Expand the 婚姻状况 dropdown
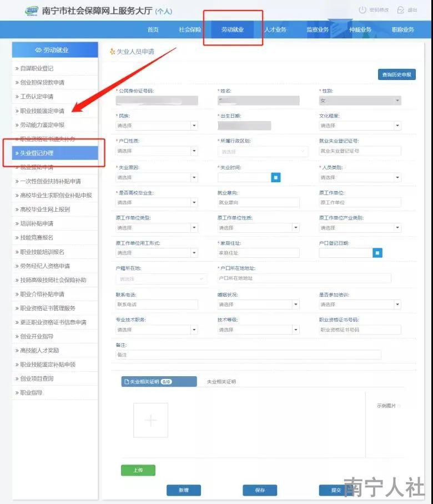 [259, 305]
